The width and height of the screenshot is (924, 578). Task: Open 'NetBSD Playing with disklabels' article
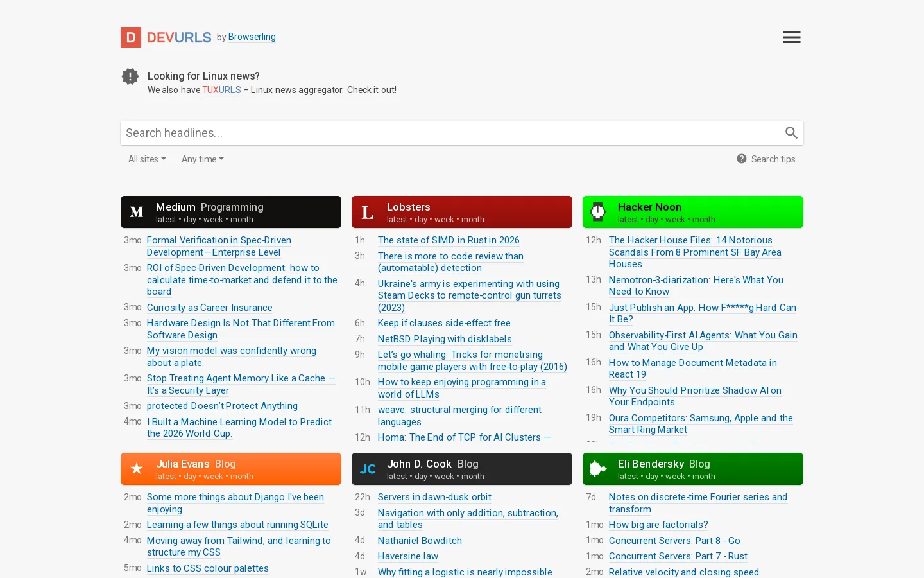[x=445, y=339]
